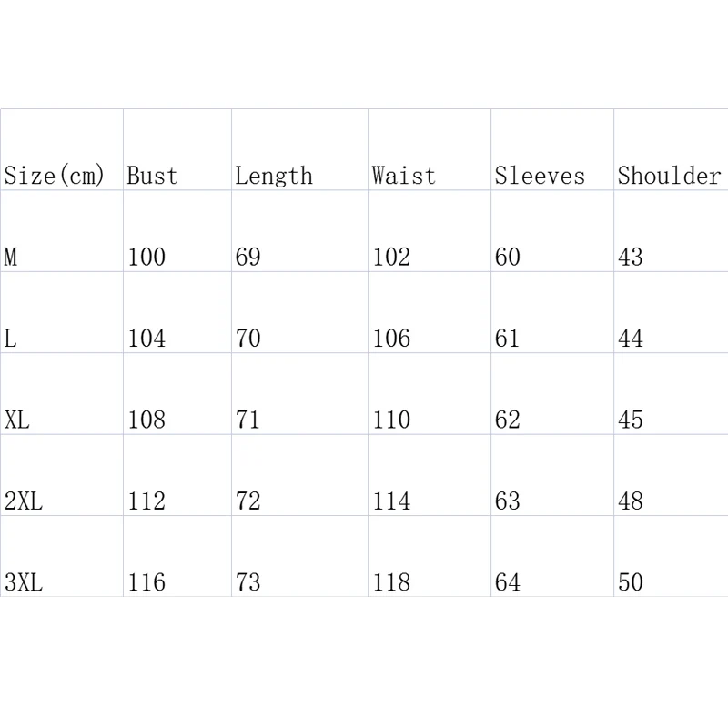Click the bust value 100 cell
This screenshot has width=728, height=728.
click(177, 231)
